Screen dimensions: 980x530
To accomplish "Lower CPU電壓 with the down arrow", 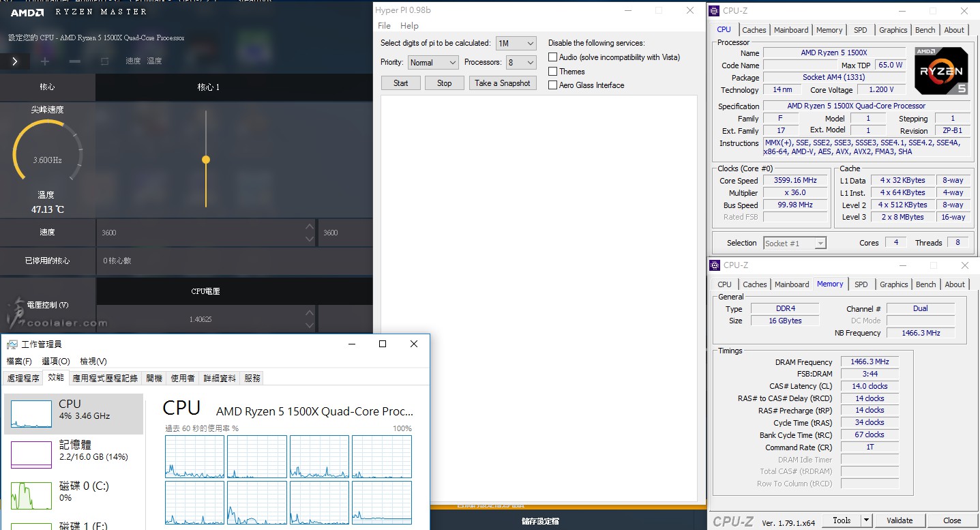I will pos(310,325).
